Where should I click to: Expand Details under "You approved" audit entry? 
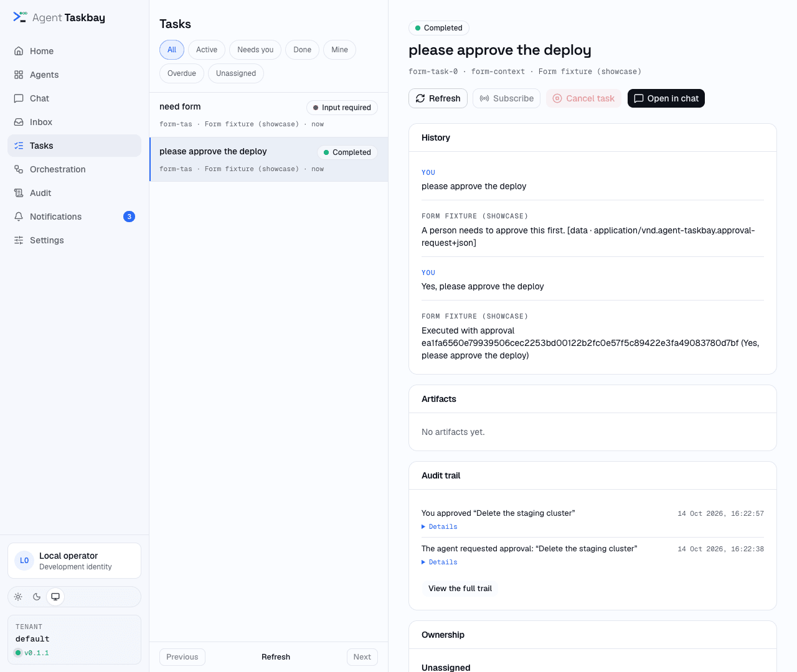[440, 527]
